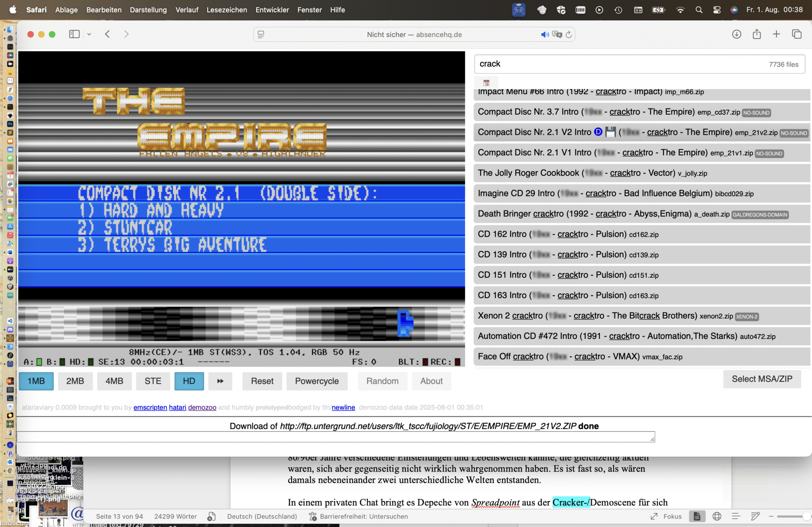Image resolution: width=812 pixels, height=527 pixels.
Task: Switch emulator memory to 2MB
Action: [75, 381]
